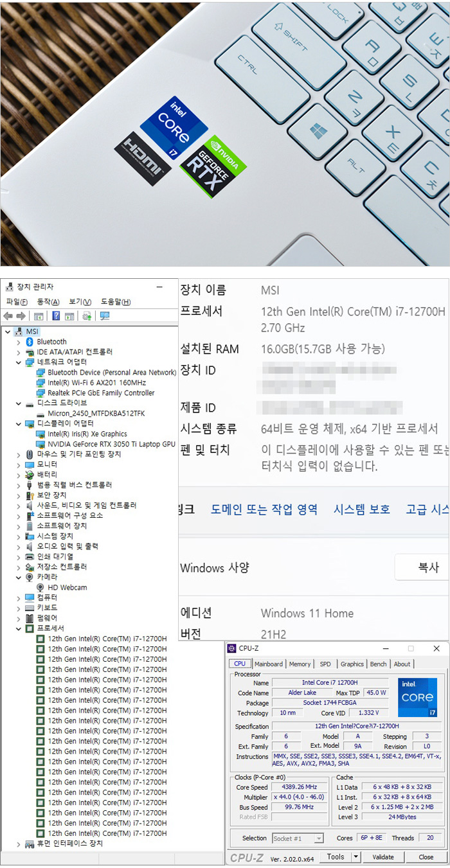Select the Bluetooth device category icon
The height and width of the screenshot is (868, 450).
[x=30, y=342]
